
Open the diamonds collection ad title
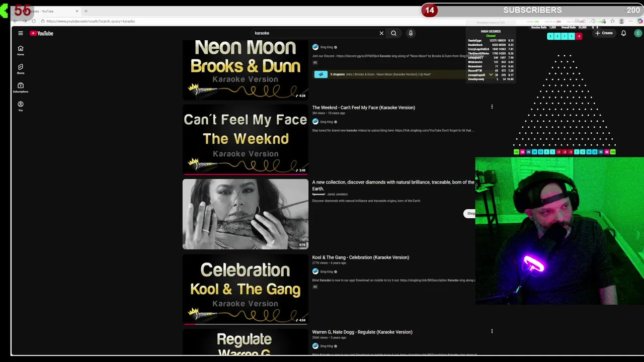393,185
